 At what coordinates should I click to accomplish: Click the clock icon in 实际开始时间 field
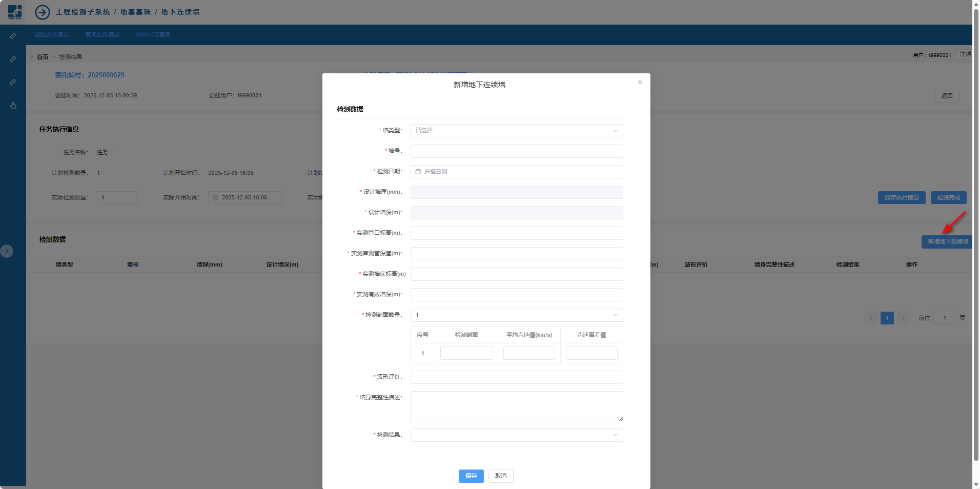pyautogui.click(x=216, y=198)
